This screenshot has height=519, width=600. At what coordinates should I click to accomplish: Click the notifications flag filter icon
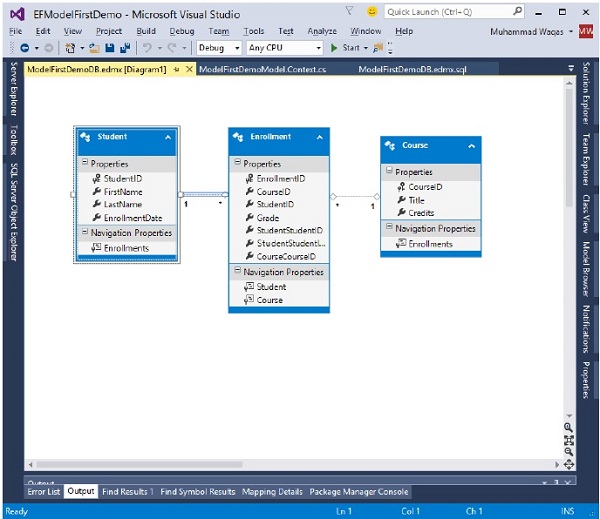349,11
